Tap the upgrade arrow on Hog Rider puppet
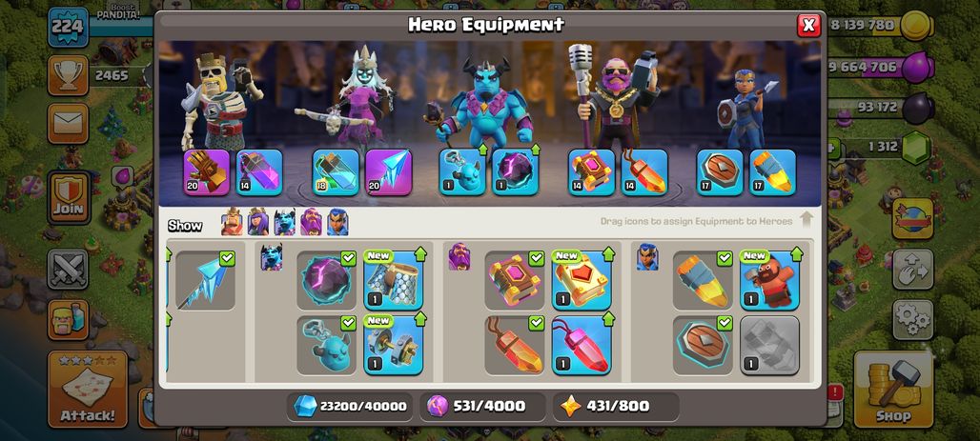The image size is (980, 441). pos(796,253)
